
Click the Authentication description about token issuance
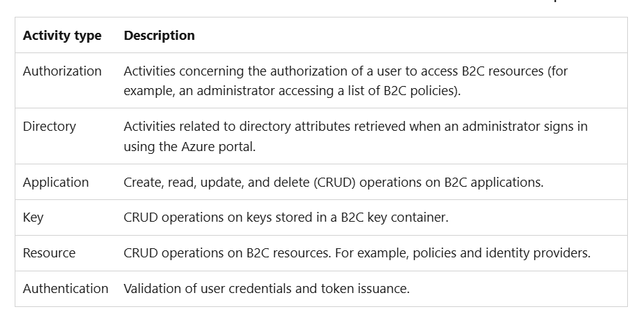point(266,289)
